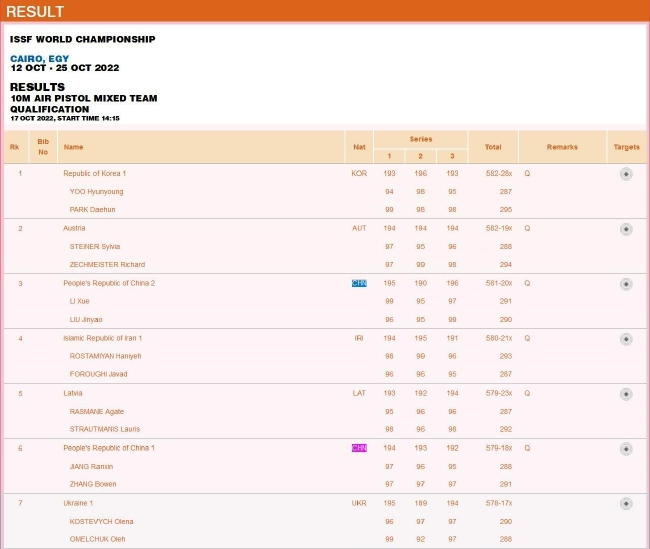Select athlete ZECHMEISTER Richard
This screenshot has height=549, width=650.
(107, 265)
